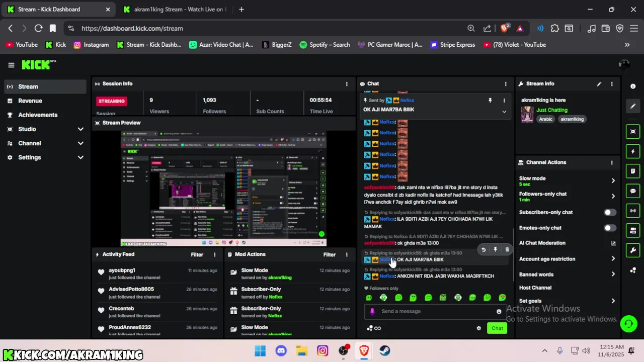Screen dimensions: 644x362
Task: Open the Stream Info panel three-dot menu
Action: click(612, 84)
